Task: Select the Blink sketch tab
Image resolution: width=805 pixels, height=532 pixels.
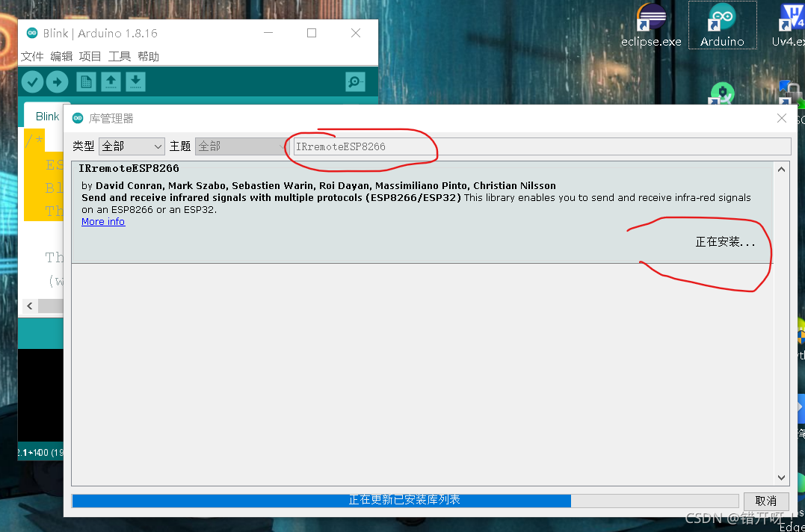Action: (x=47, y=117)
